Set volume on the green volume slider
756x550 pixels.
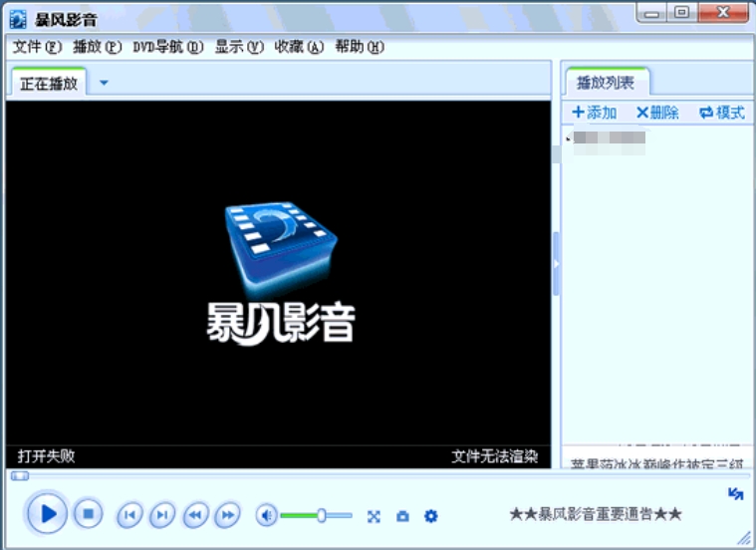317,516
